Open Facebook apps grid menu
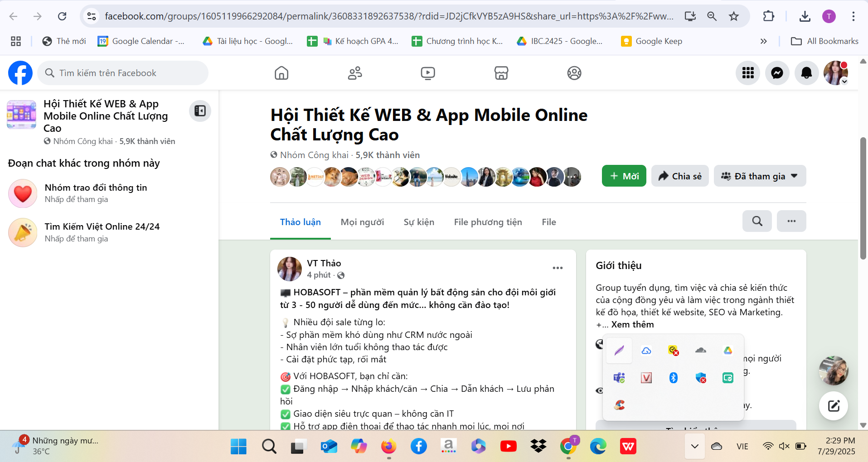The height and width of the screenshot is (462, 868). [748, 73]
